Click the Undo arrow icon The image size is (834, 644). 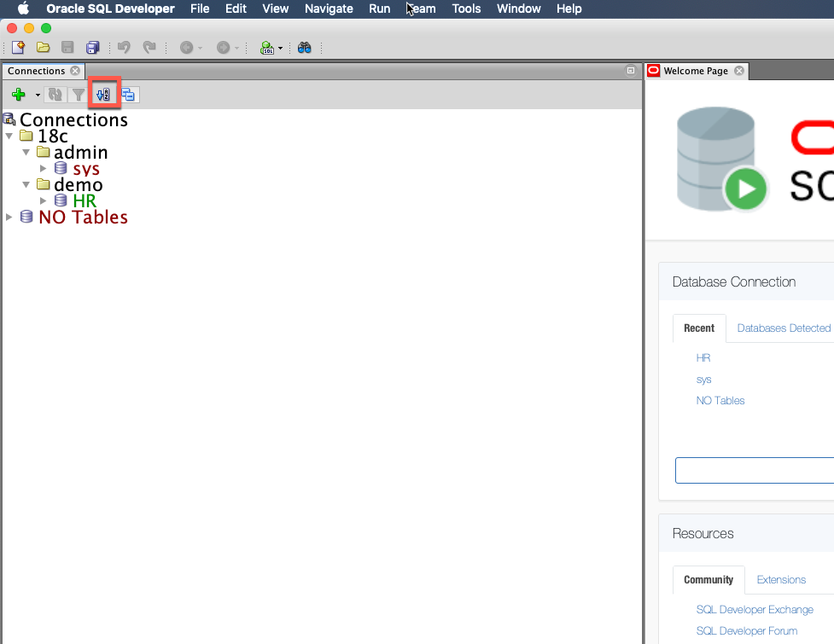click(x=124, y=48)
